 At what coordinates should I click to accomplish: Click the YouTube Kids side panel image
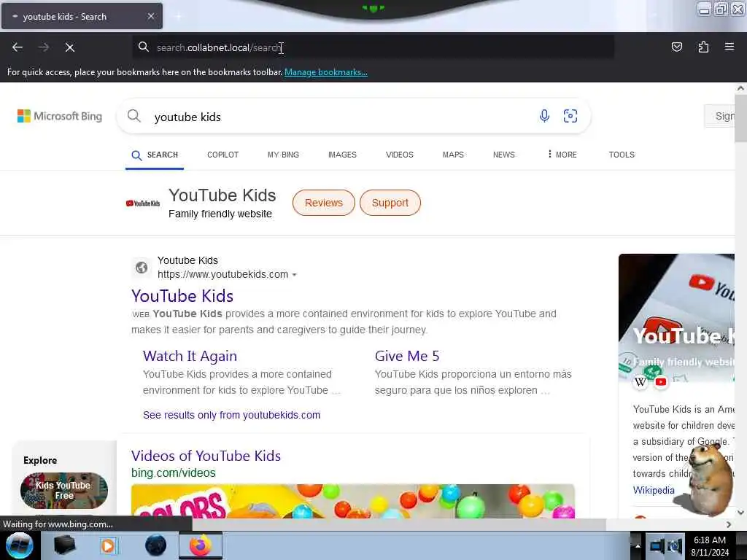coord(676,318)
